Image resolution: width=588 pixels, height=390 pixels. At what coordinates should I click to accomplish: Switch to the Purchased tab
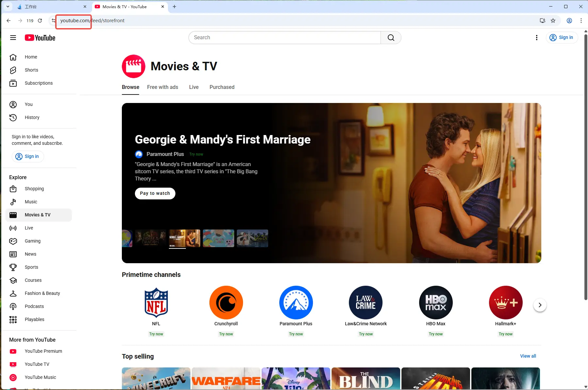tap(222, 87)
